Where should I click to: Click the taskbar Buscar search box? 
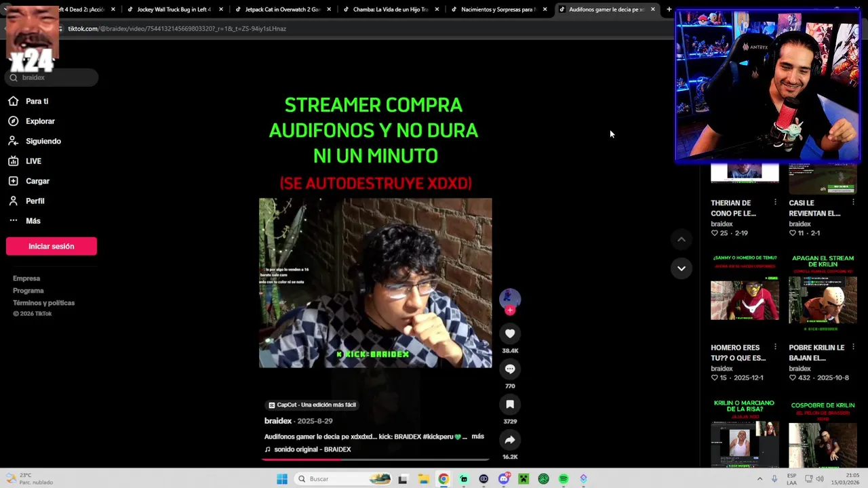344,479
